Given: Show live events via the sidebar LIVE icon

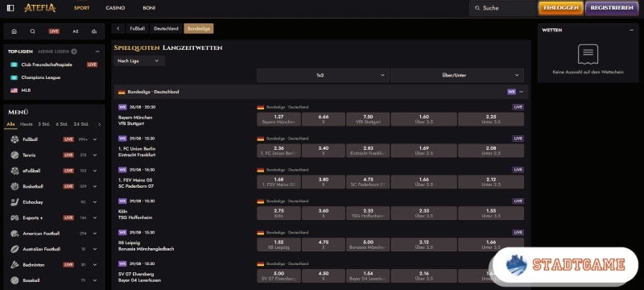Looking at the screenshot, I should click(x=54, y=31).
